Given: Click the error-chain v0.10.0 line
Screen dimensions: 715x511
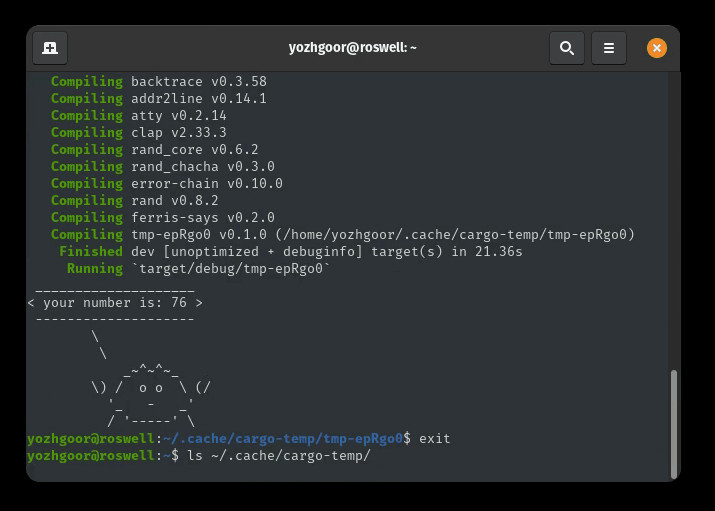Looking at the screenshot, I should point(206,183).
